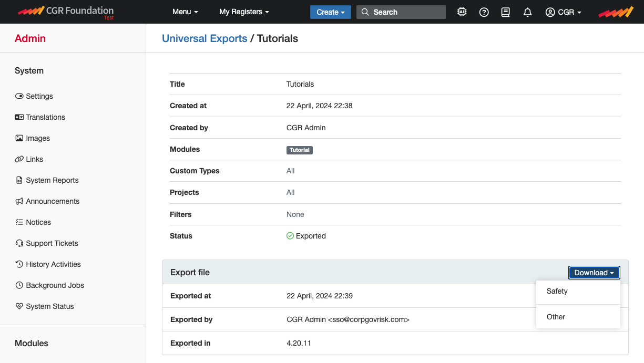Screen dimensions: 644x363
Task: Click the Created by value CGR Admin
Action: click(306, 128)
